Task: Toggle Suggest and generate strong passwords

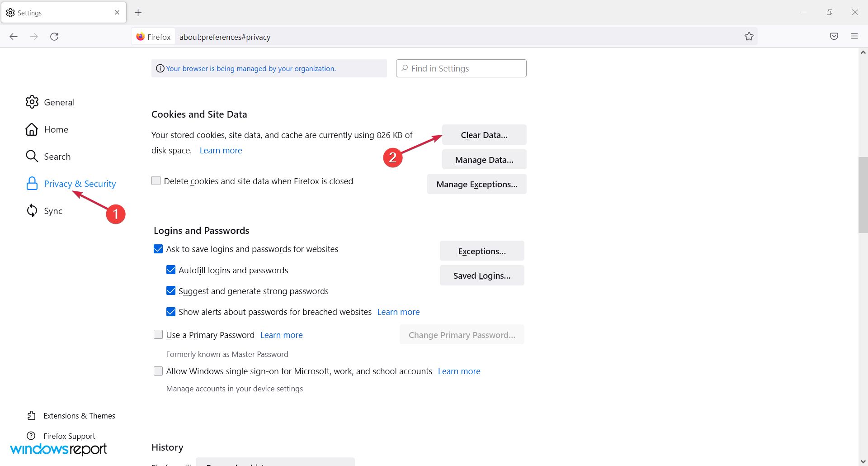Action: tap(171, 291)
